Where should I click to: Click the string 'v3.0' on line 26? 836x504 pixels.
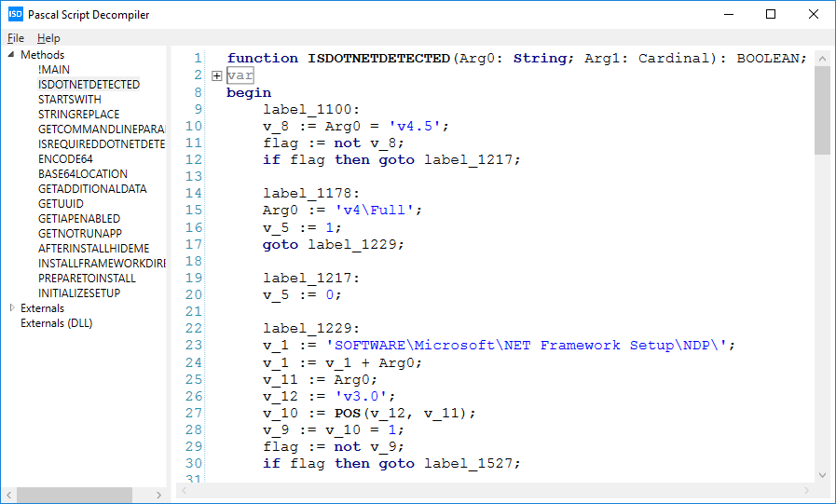point(361,396)
